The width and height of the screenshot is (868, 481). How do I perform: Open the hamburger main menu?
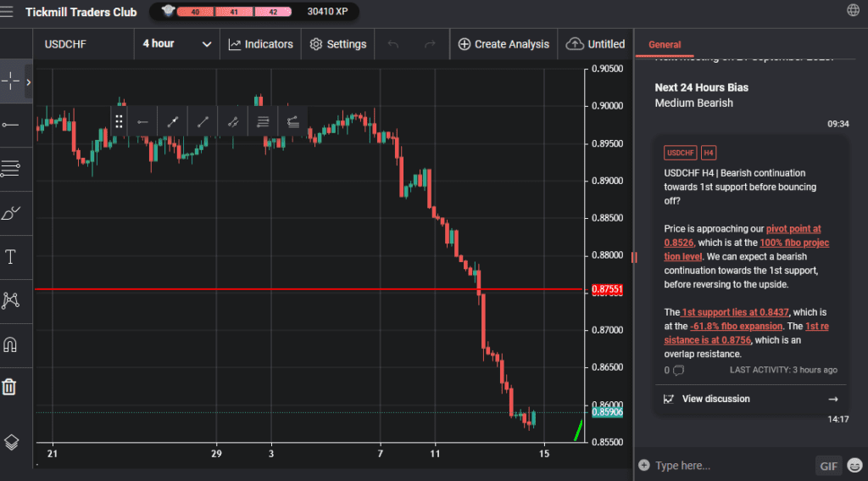point(8,12)
